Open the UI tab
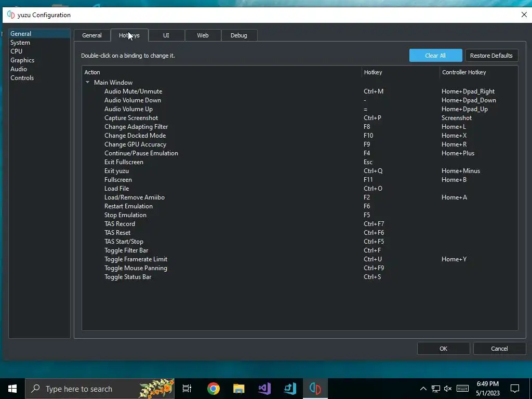This screenshot has width=532, height=399. pos(166,35)
